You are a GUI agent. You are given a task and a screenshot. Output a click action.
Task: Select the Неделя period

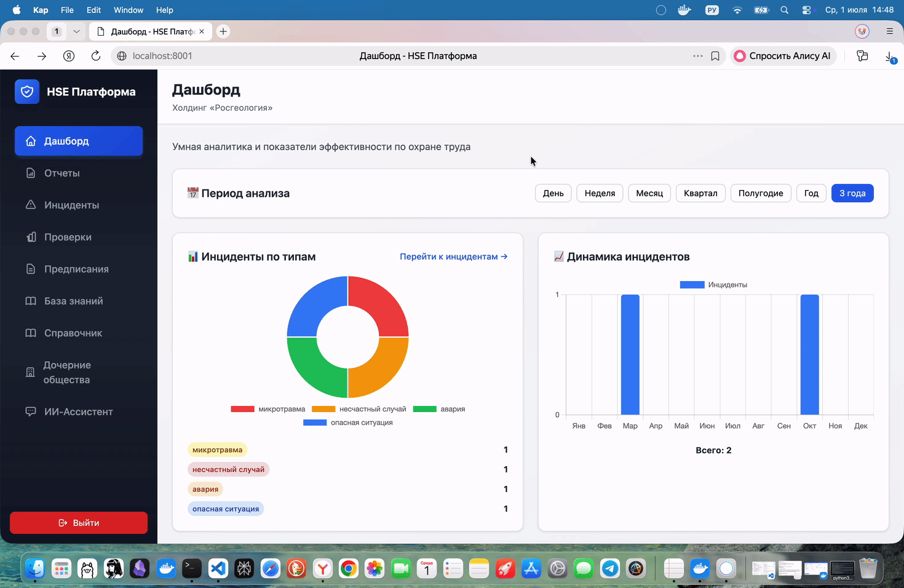click(600, 193)
